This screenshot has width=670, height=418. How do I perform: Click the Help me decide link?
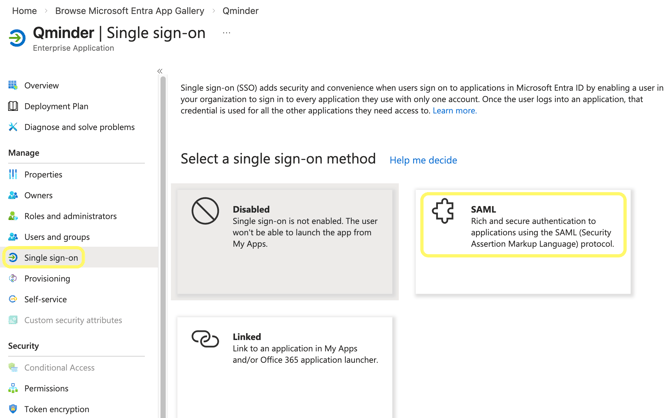[x=423, y=160]
